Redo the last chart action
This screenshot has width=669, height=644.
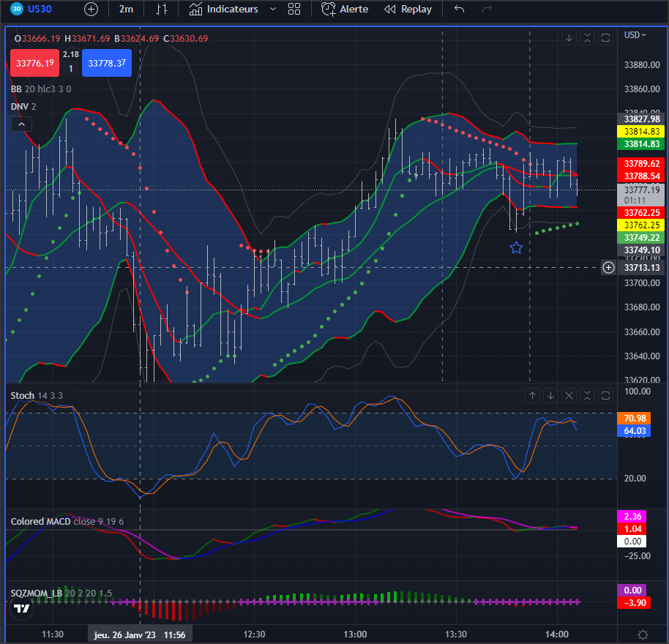487,9
